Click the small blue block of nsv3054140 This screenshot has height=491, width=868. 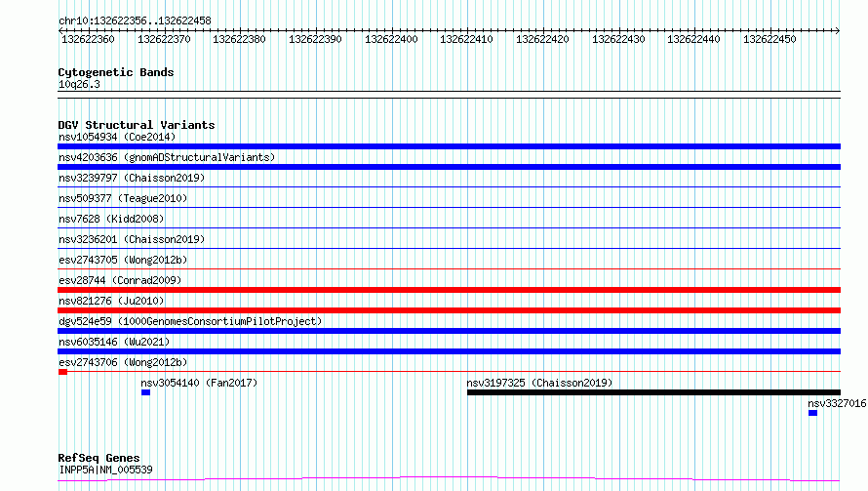point(145,392)
